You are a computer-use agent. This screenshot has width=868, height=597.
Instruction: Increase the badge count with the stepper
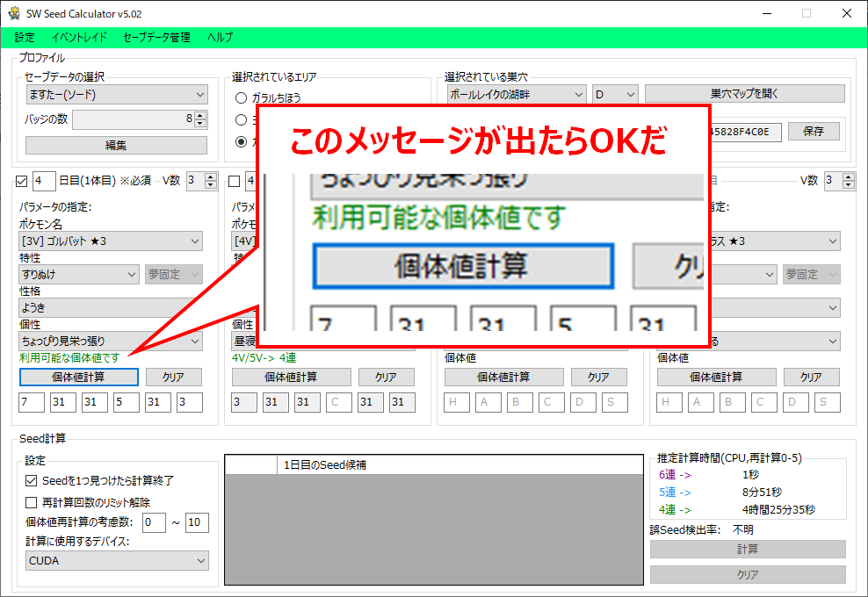point(200,115)
